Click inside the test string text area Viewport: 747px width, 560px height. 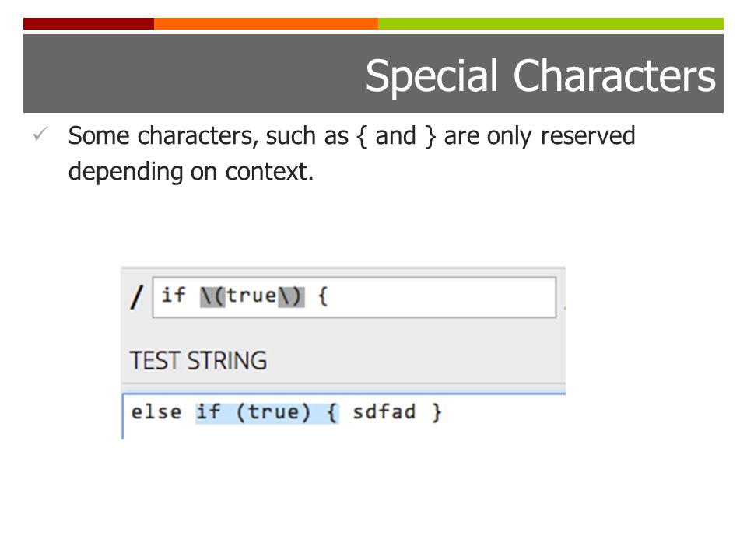point(344,416)
